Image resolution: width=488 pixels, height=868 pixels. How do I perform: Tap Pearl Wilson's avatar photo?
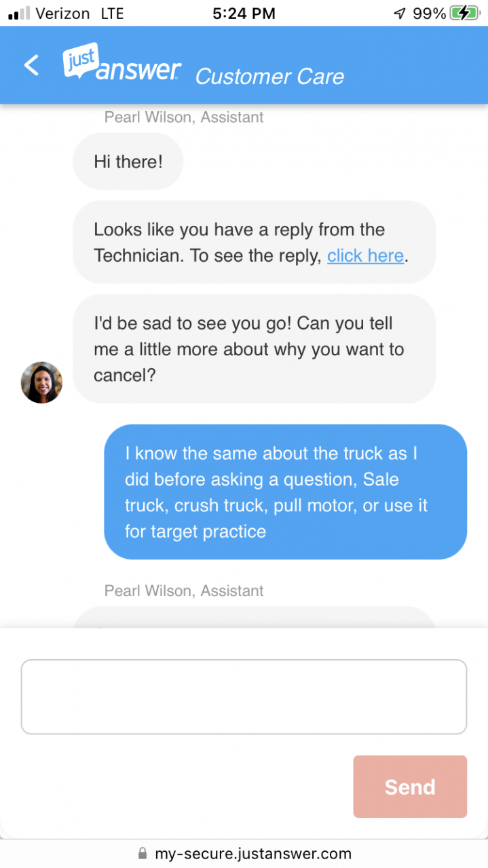click(41, 382)
